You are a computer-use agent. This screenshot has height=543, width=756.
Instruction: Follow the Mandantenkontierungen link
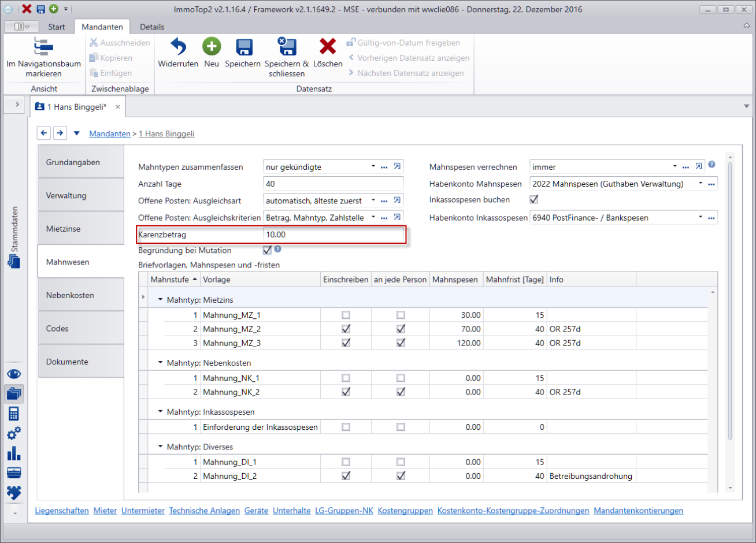(638, 511)
